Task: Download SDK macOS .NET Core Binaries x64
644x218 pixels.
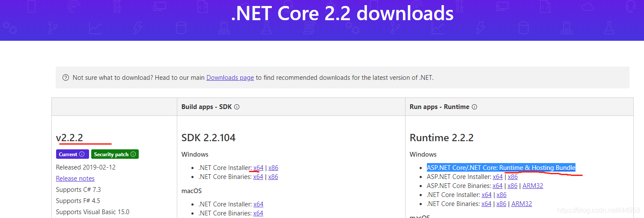Action: pyautogui.click(x=258, y=213)
